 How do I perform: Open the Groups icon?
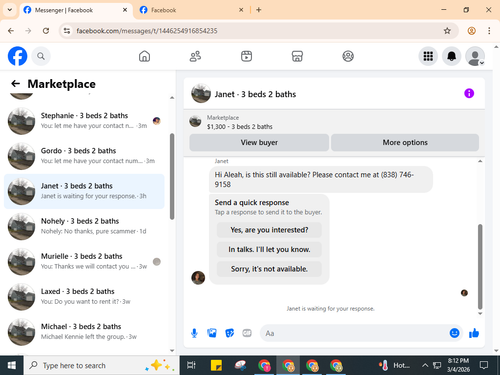[348, 56]
